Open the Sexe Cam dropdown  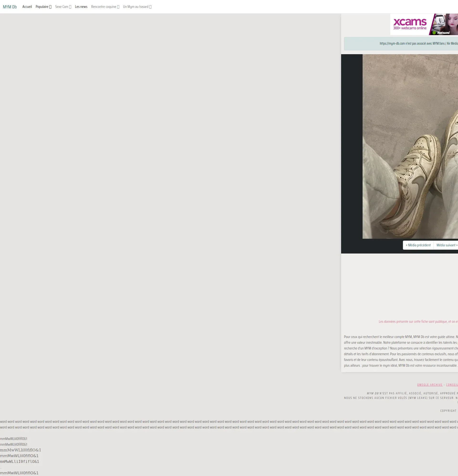pyautogui.click(x=63, y=7)
